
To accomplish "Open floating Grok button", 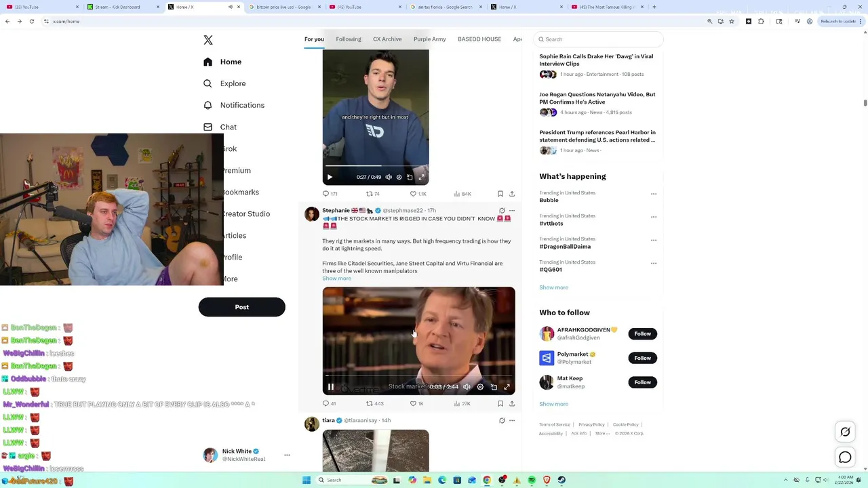I will pos(845,432).
